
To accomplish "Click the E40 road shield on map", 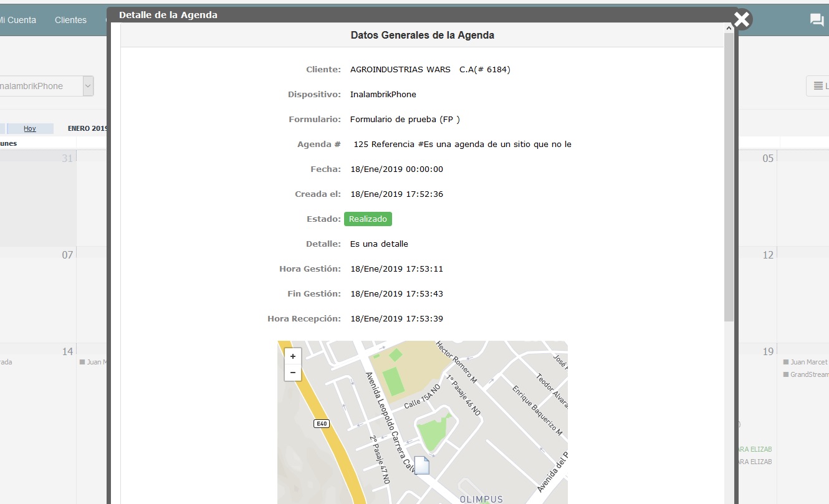I will pos(321,424).
